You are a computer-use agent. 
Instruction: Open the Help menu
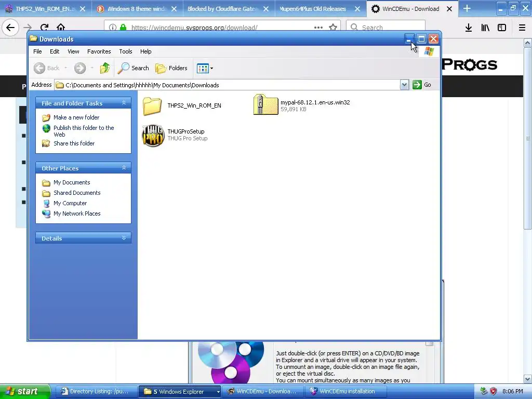click(x=146, y=51)
